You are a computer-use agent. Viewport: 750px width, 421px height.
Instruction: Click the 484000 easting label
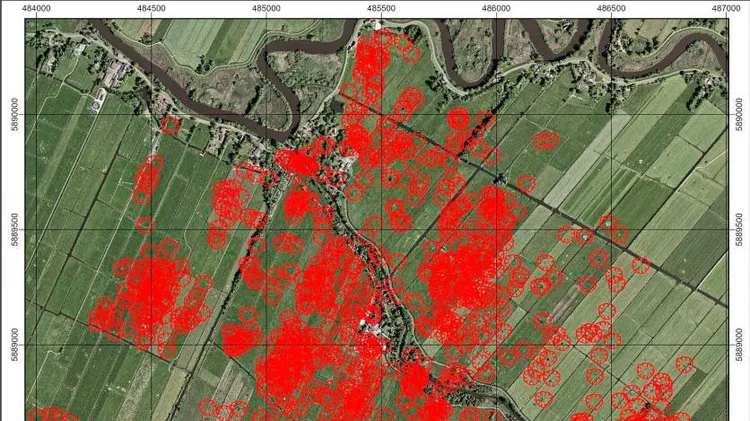click(36, 8)
